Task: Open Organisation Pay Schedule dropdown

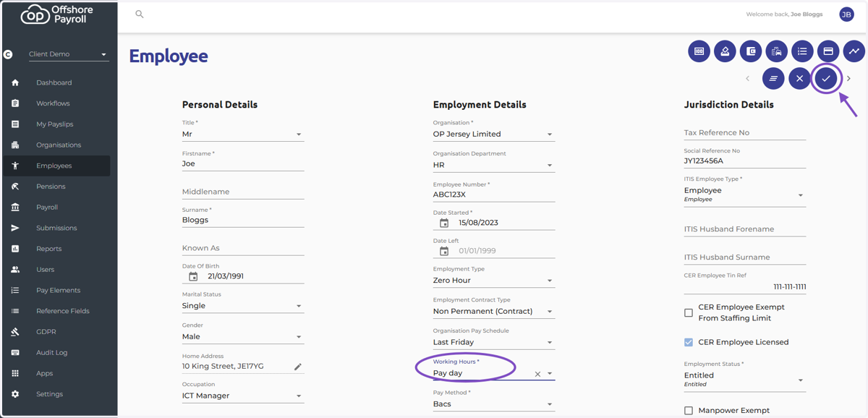Action: pyautogui.click(x=493, y=342)
